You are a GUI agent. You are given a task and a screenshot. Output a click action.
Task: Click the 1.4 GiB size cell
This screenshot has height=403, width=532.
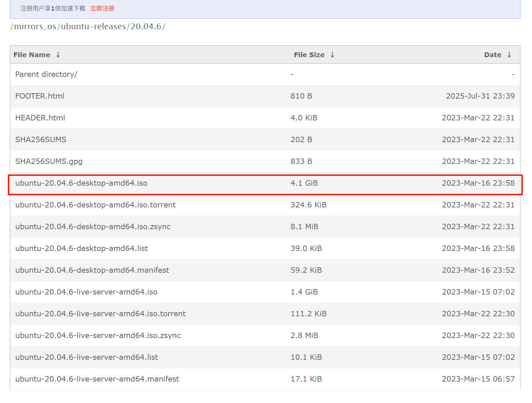coord(304,292)
